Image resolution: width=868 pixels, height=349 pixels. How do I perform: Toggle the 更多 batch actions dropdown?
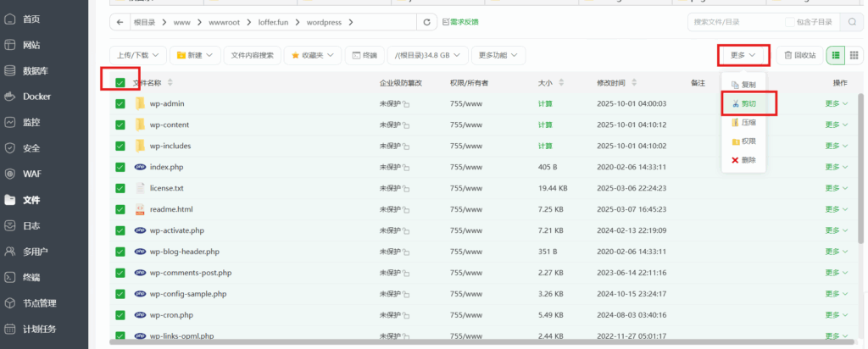pyautogui.click(x=743, y=55)
